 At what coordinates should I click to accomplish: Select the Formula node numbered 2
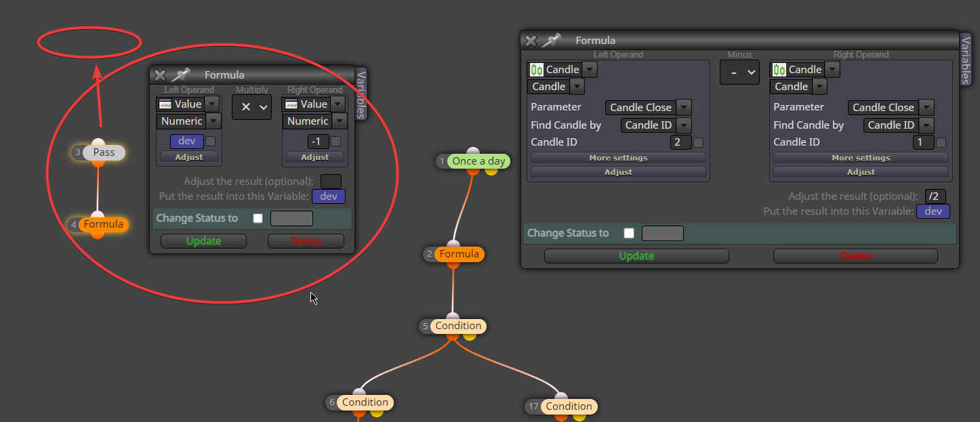coord(460,254)
